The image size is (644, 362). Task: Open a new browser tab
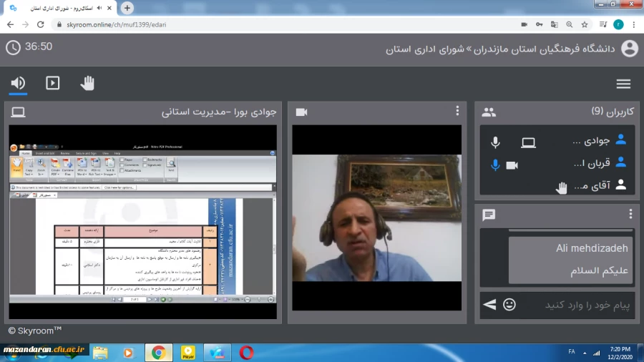click(x=127, y=8)
